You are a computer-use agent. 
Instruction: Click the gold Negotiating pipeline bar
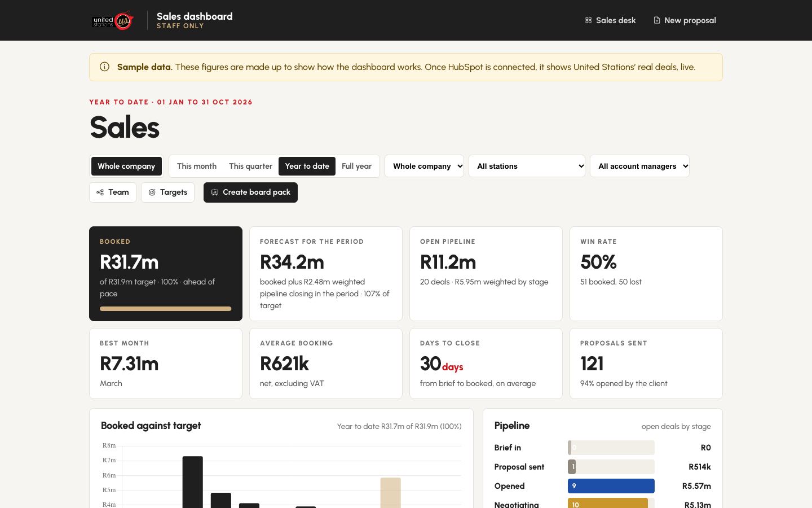click(x=608, y=503)
